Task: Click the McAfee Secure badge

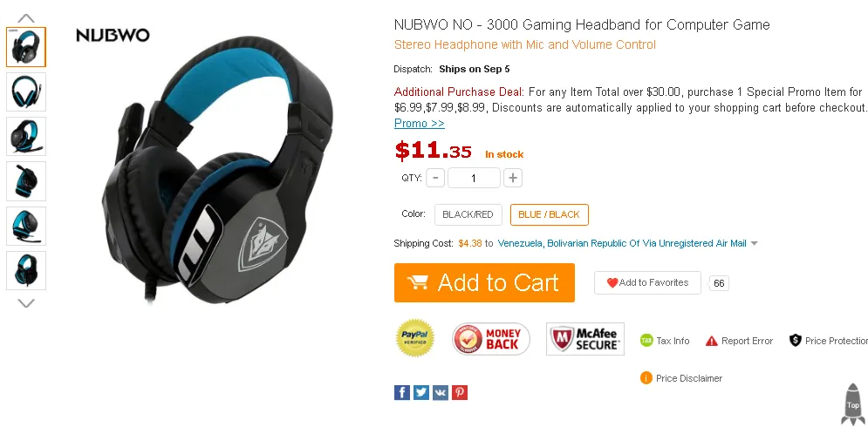Action: click(585, 339)
